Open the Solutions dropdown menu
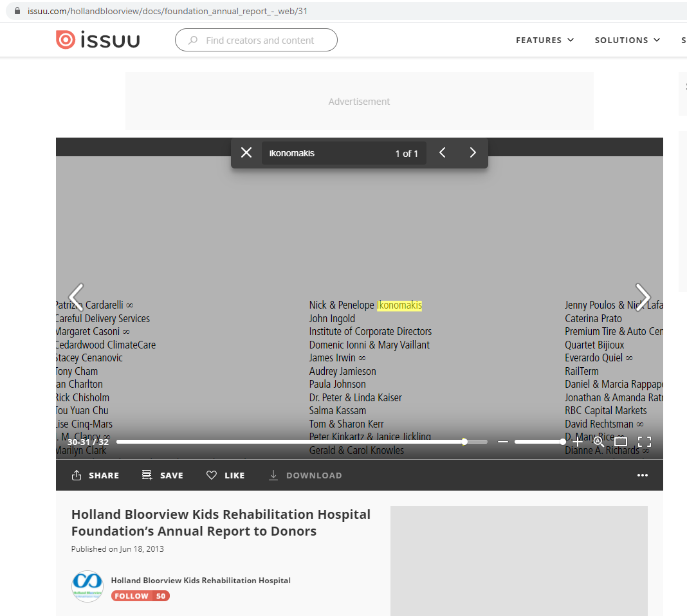The height and width of the screenshot is (616, 687). 627,41
